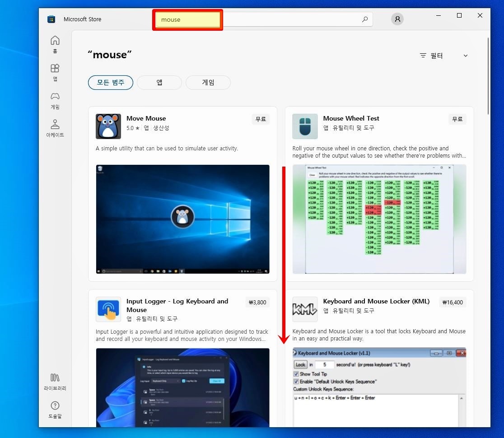
Task: Open the user account profile icon
Action: [x=397, y=19]
